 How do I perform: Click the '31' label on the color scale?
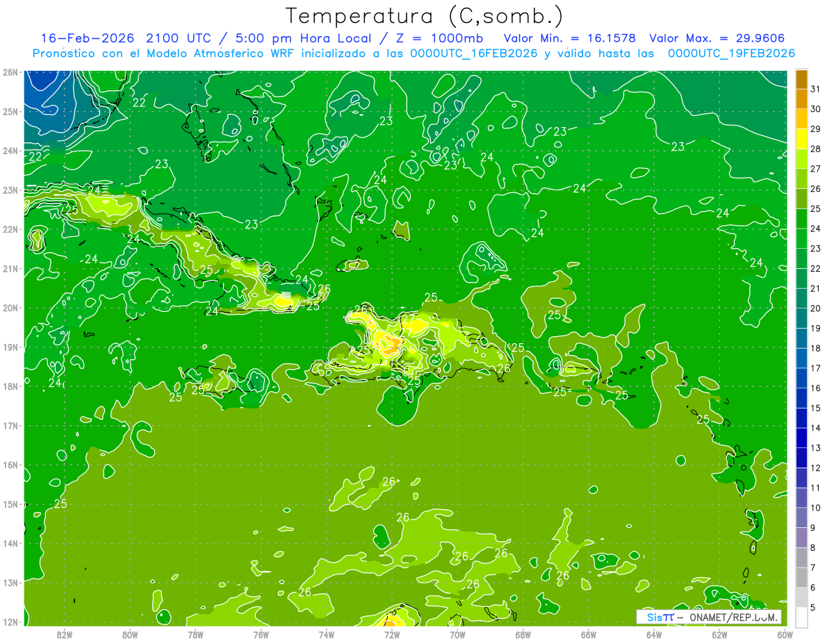tap(815, 88)
